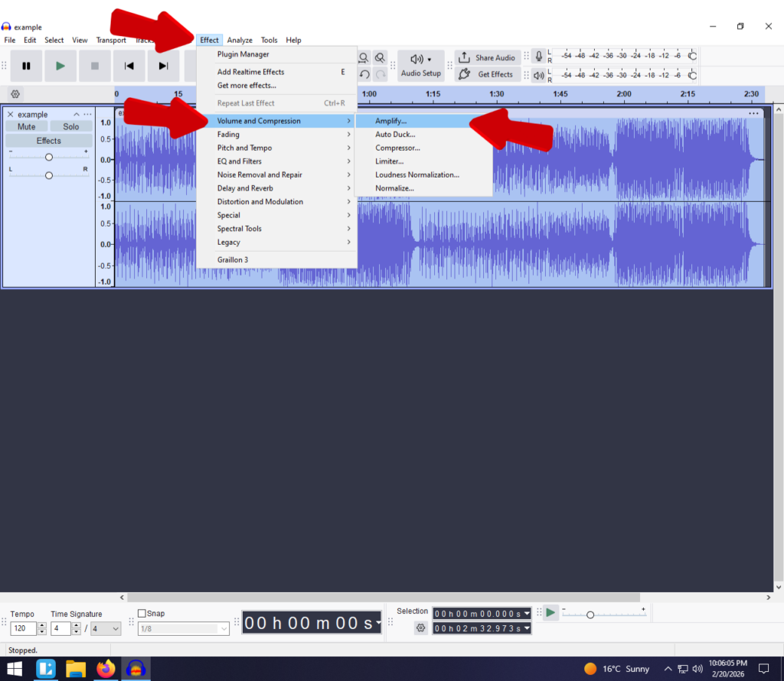This screenshot has width=784, height=681.
Task: Click the microphone record meter icon
Action: point(539,57)
